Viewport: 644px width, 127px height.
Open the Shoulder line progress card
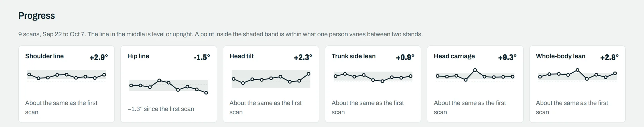(x=66, y=84)
